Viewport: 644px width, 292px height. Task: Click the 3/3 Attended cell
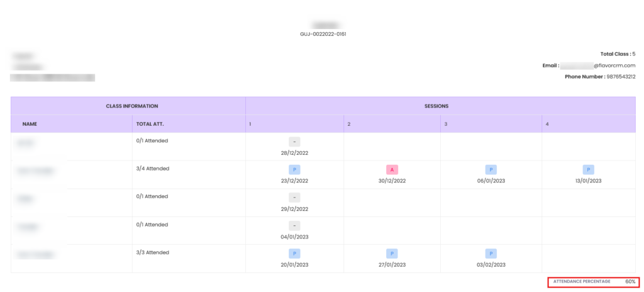(153, 252)
